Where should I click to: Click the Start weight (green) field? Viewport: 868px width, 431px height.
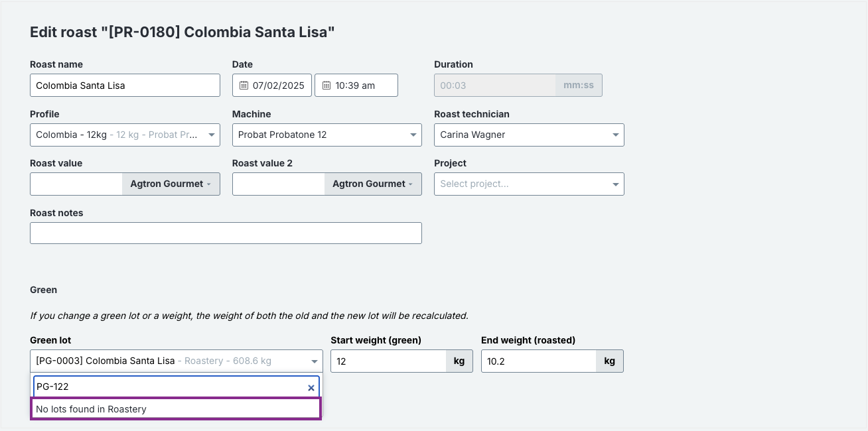click(388, 361)
